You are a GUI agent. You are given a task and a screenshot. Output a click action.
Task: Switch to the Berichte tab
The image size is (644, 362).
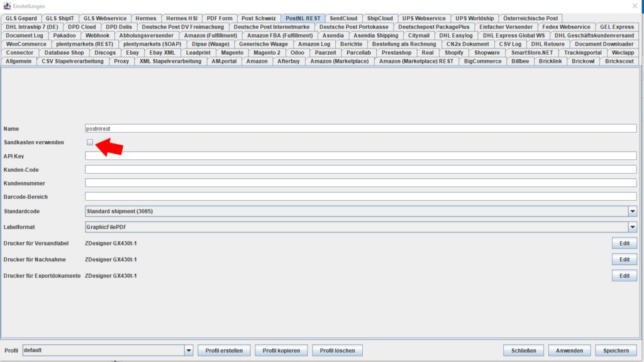pyautogui.click(x=351, y=45)
